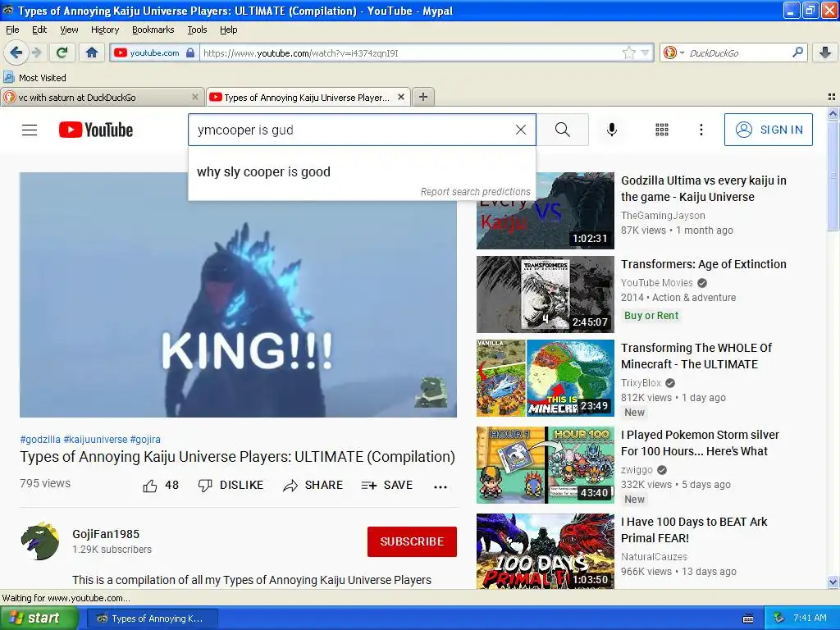The height and width of the screenshot is (630, 840).
Task: Submit search with YouTube magnifier button
Action: pyautogui.click(x=562, y=130)
